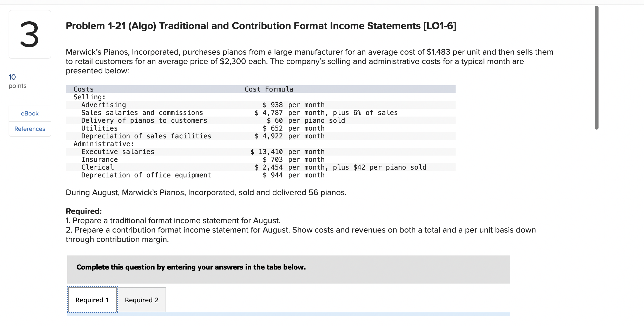Click the Cost Formula column header
Image resolution: width=644 pixels, height=327 pixels.
269,89
